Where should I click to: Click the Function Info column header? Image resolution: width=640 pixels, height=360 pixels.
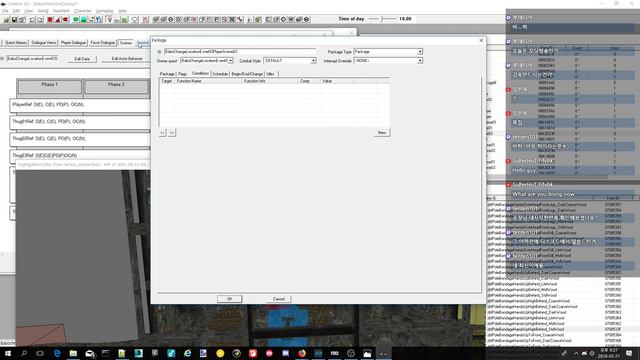click(270, 81)
